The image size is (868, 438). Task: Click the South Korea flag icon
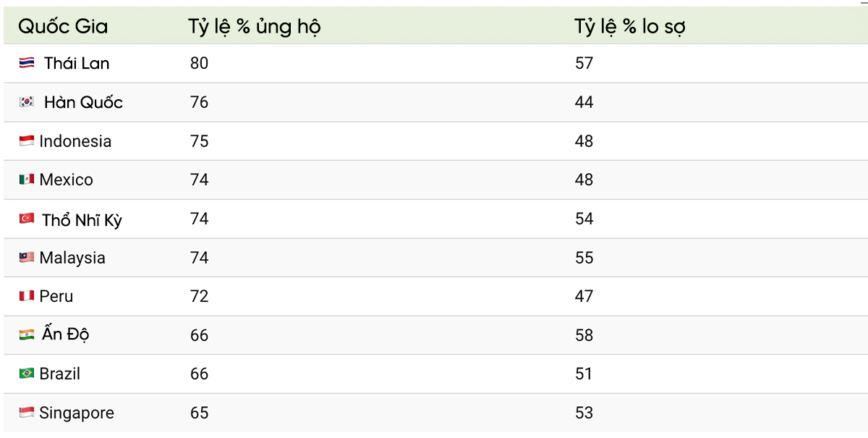click(x=27, y=103)
